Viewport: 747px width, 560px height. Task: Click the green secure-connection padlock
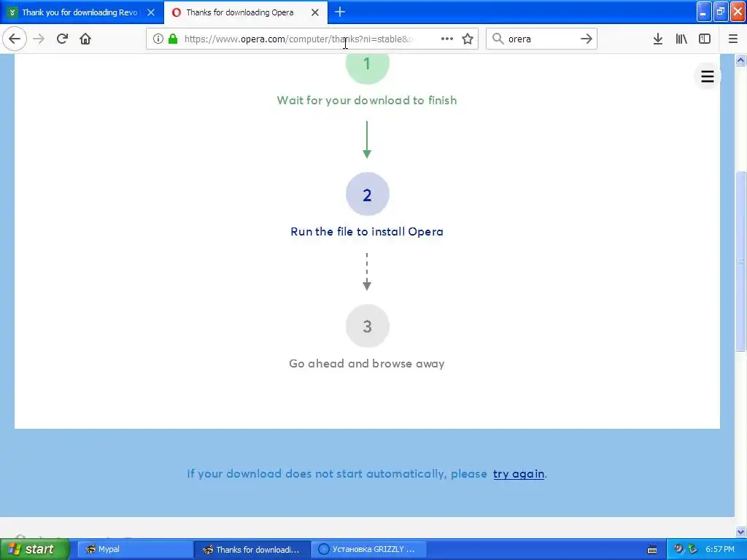click(173, 39)
